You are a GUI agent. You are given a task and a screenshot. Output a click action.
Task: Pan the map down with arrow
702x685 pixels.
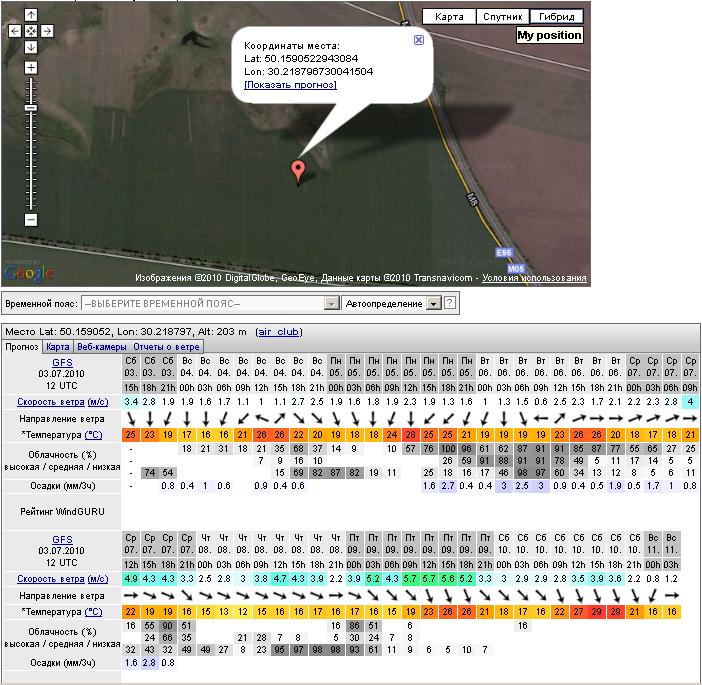tap(31, 47)
